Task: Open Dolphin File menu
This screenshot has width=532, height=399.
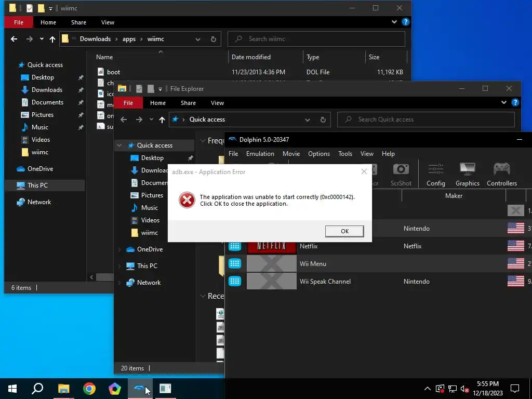Action: [233, 154]
